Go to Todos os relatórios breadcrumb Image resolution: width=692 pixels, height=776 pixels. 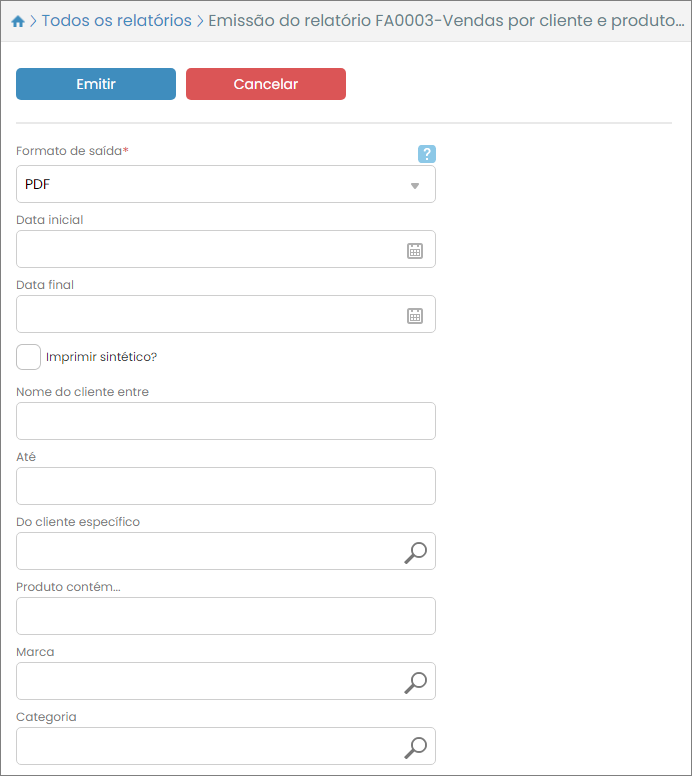116,21
